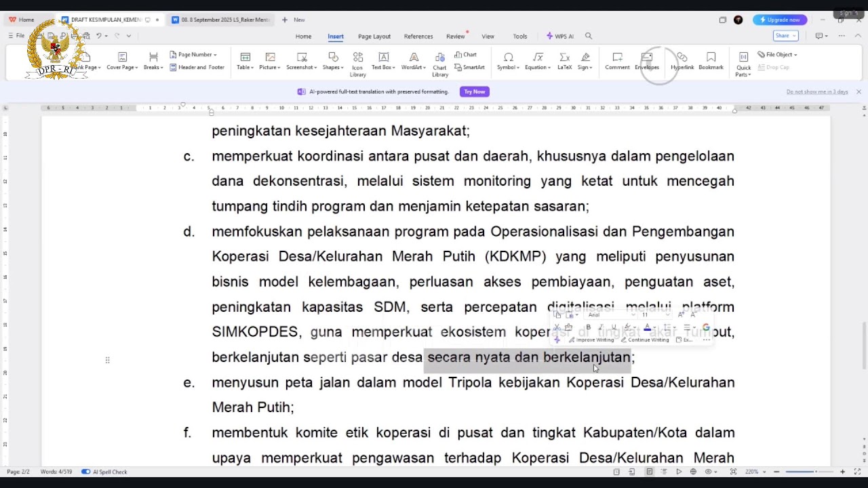The image size is (868, 488).
Task: Click the Undo arrow
Action: pyautogui.click(x=99, y=36)
